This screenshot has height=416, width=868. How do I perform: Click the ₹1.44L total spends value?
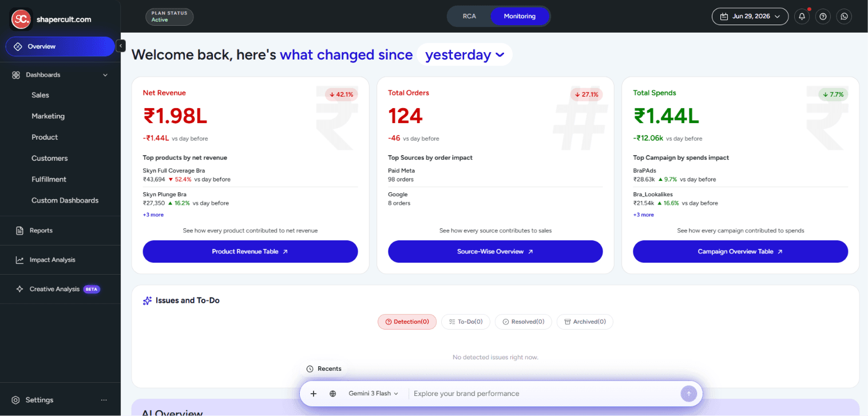(x=666, y=117)
